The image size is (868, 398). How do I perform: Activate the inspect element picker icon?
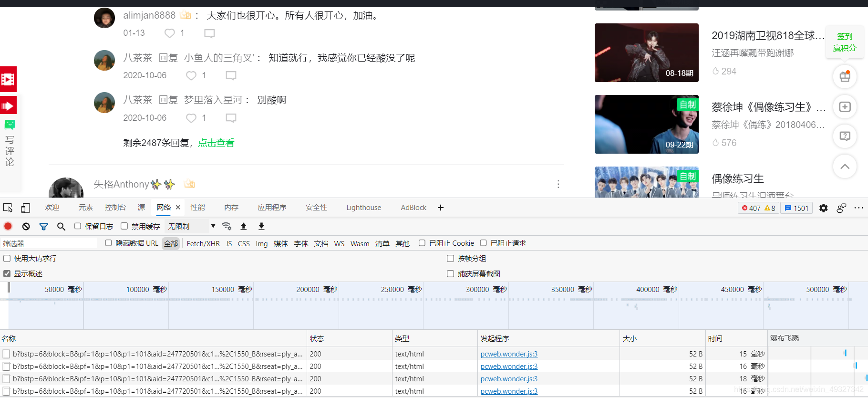point(8,208)
